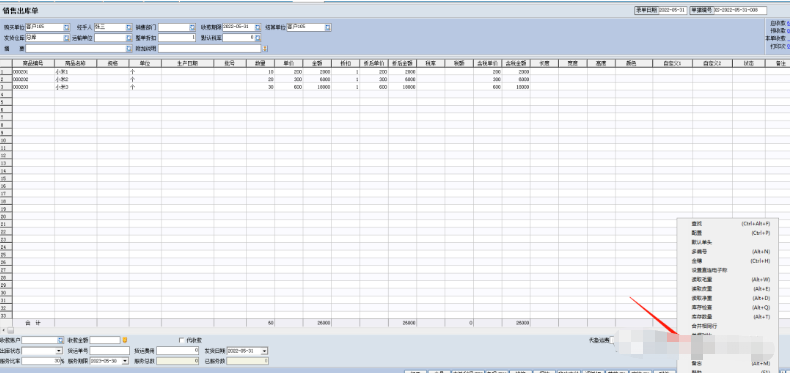Click orange icon beside 收款金额 field
Image resolution: width=804 pixels, height=373 pixels.
click(x=125, y=340)
